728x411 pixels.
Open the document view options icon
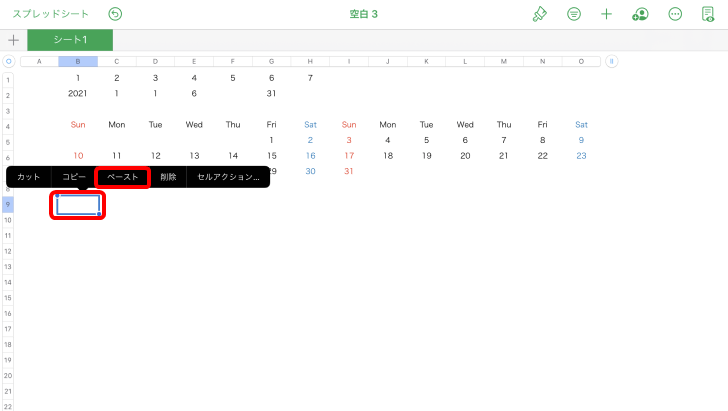click(708, 14)
